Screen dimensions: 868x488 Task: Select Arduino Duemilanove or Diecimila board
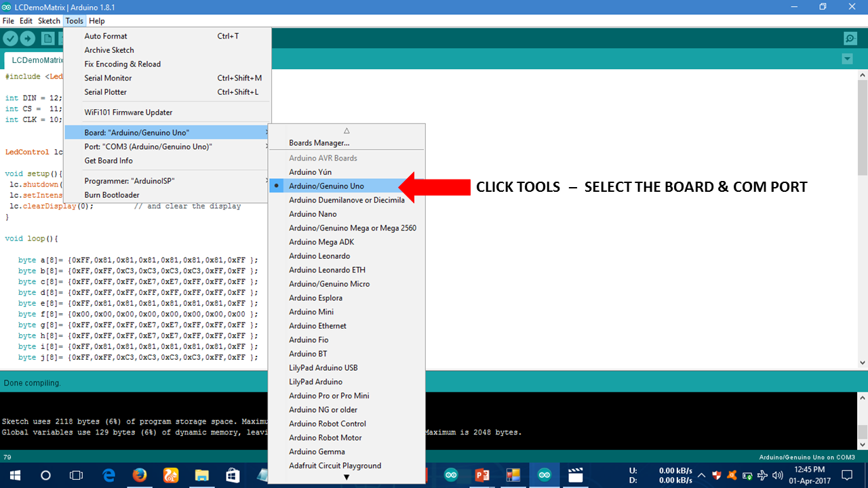point(347,200)
